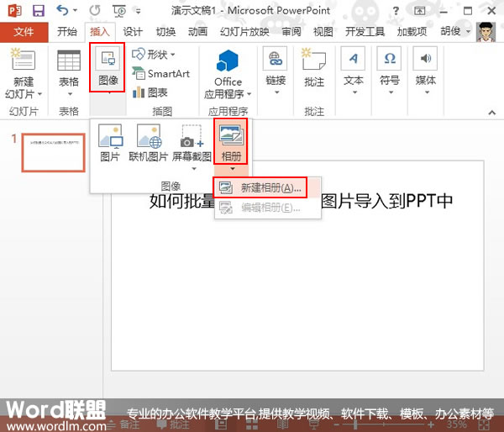This screenshot has width=504, height=432.
Task: Expand the Photo Album (相册) dropdown arrow
Action: (233, 169)
